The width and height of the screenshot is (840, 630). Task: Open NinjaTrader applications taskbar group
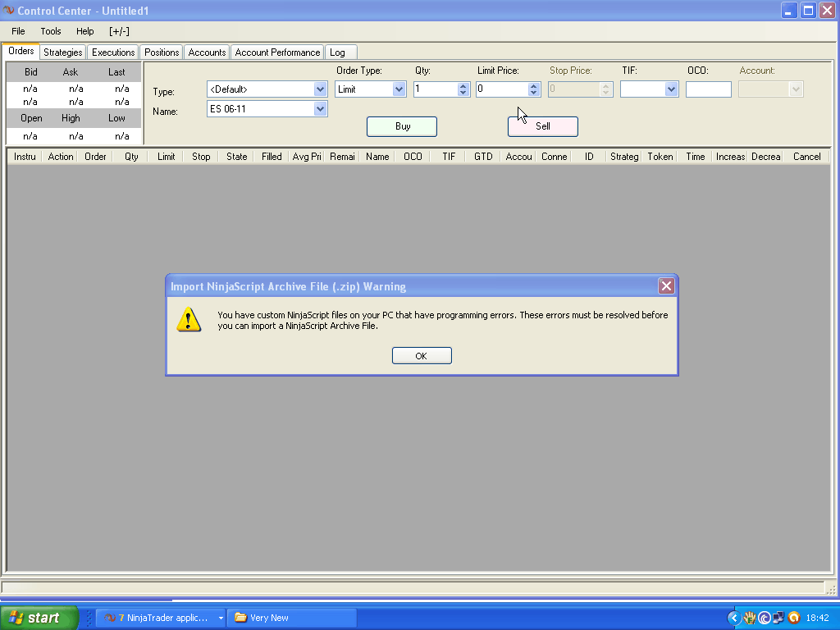162,618
